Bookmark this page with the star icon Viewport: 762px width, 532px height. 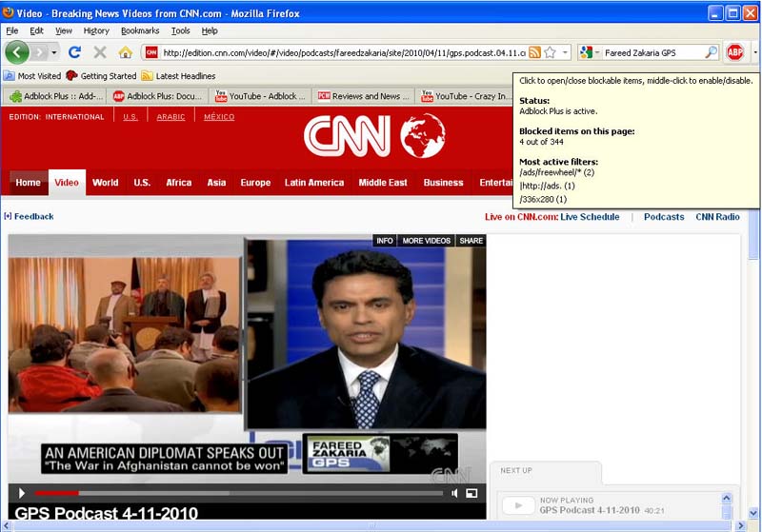point(550,52)
